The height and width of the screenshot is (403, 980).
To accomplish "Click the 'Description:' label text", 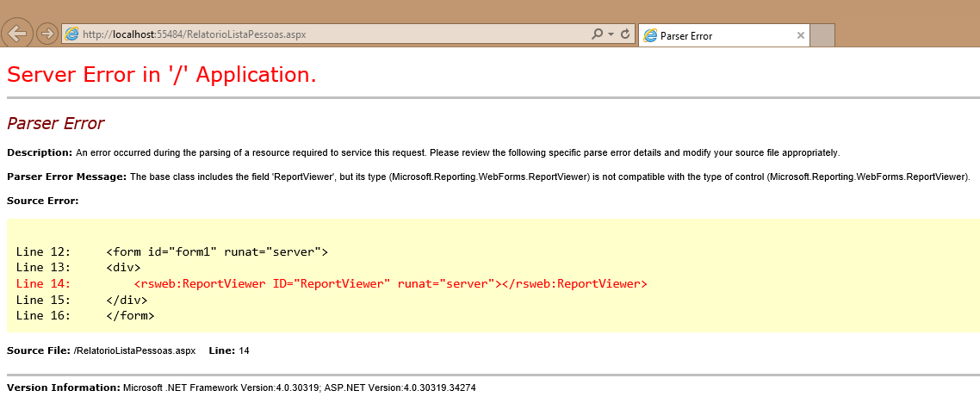I will [40, 152].
